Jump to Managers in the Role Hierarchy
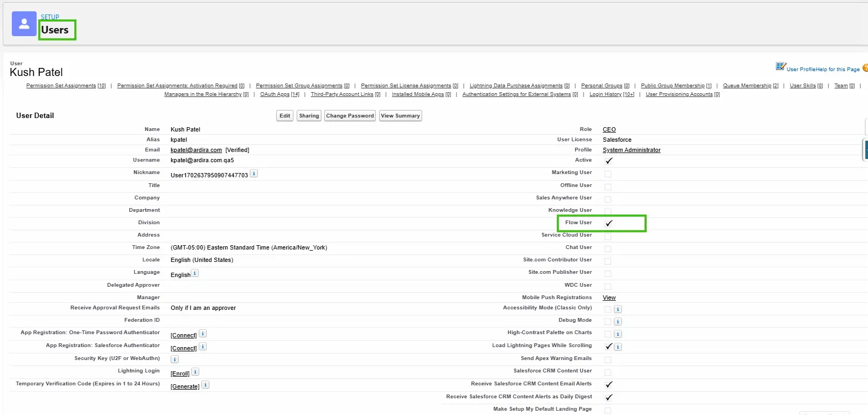The height and width of the screenshot is (415, 868). pos(207,94)
